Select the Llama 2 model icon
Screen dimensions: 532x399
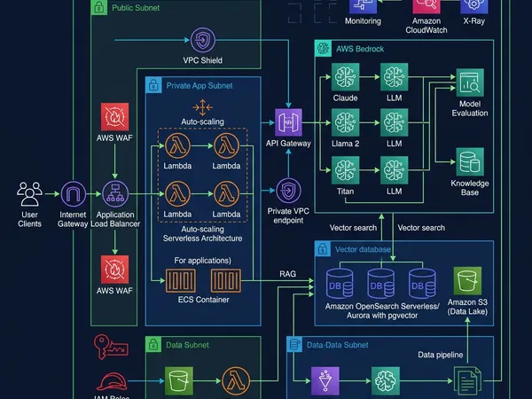[x=345, y=122]
